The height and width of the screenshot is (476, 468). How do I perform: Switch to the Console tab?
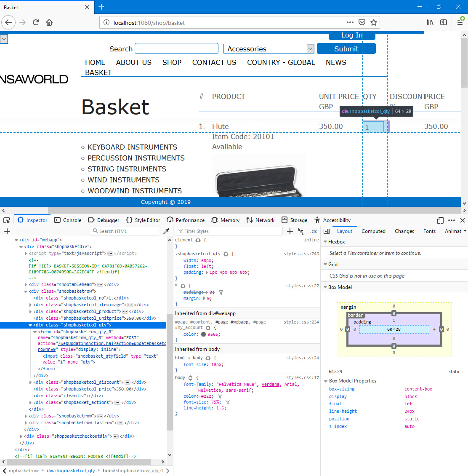point(68,220)
